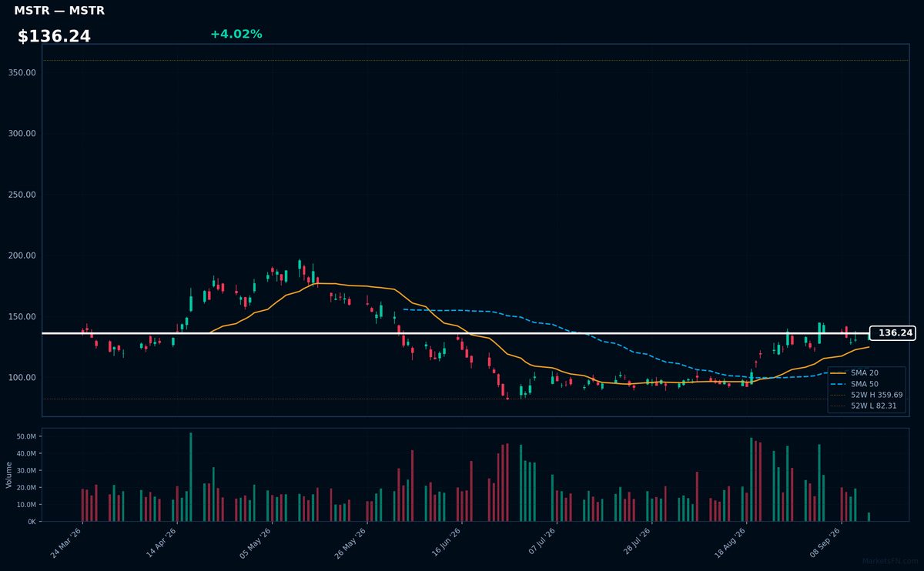Image resolution: width=924 pixels, height=571 pixels.
Task: Click the 10.0M volume axis label
Action: (x=28, y=504)
